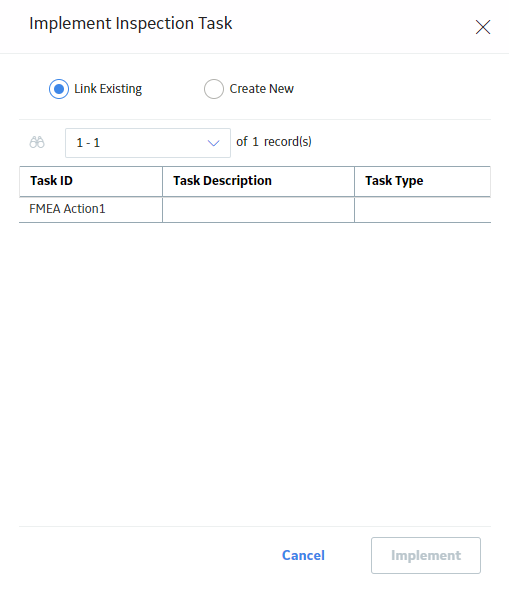The width and height of the screenshot is (509, 612).
Task: Click the Create New label text
Action: [262, 89]
